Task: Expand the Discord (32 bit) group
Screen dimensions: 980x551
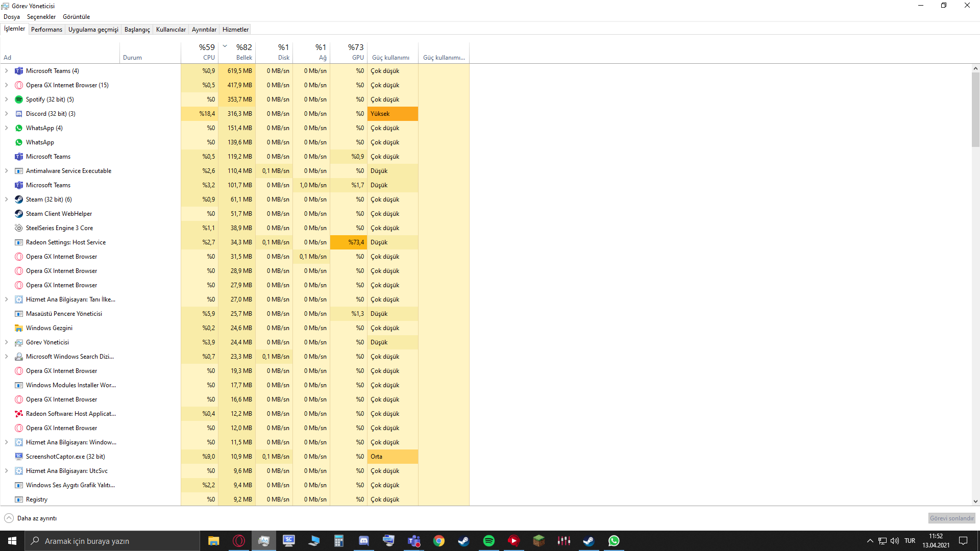Action: click(6, 113)
